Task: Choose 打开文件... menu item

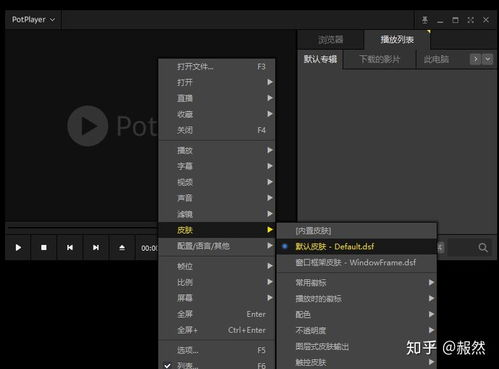Action: [x=217, y=67]
